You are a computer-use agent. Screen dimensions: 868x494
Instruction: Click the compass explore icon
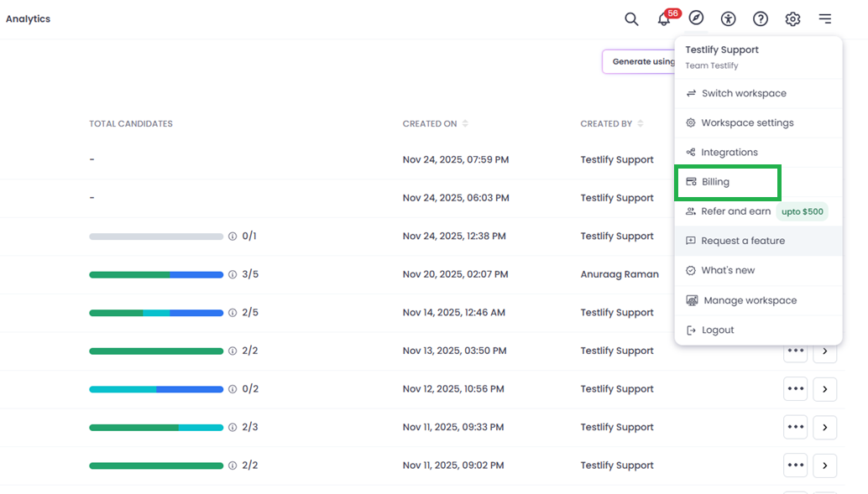click(696, 18)
